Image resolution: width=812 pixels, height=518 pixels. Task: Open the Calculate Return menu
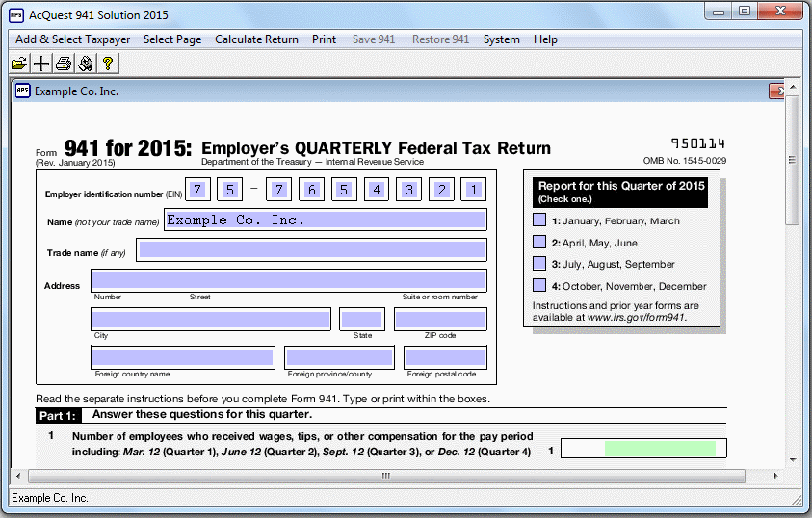[256, 39]
